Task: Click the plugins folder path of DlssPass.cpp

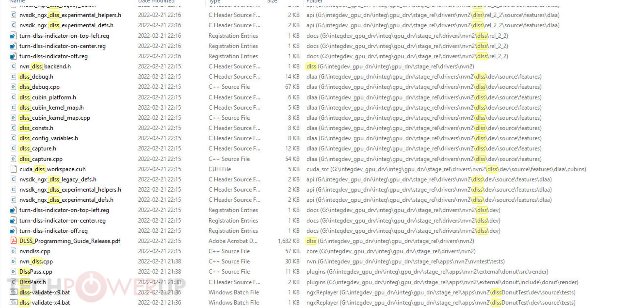Action: pyautogui.click(x=427, y=271)
